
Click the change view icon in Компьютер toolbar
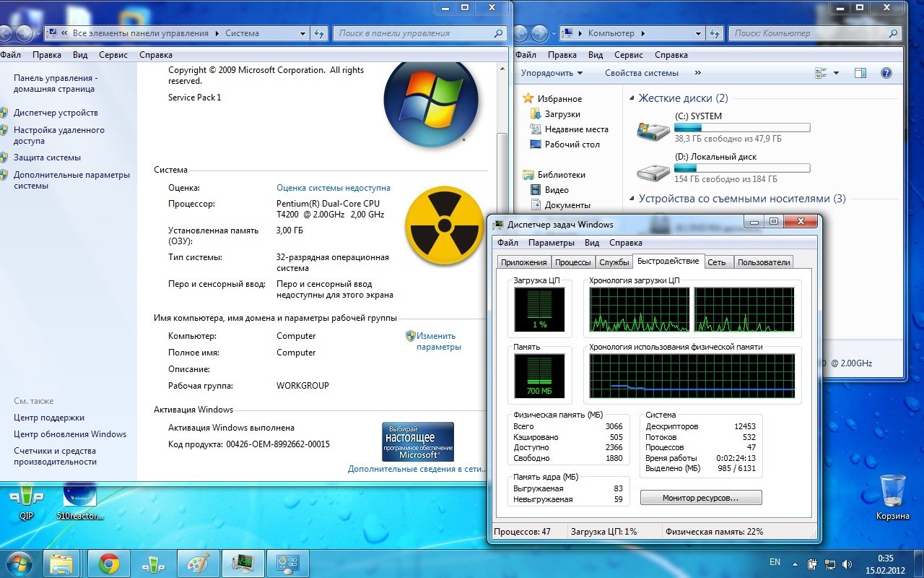pyautogui.click(x=821, y=73)
